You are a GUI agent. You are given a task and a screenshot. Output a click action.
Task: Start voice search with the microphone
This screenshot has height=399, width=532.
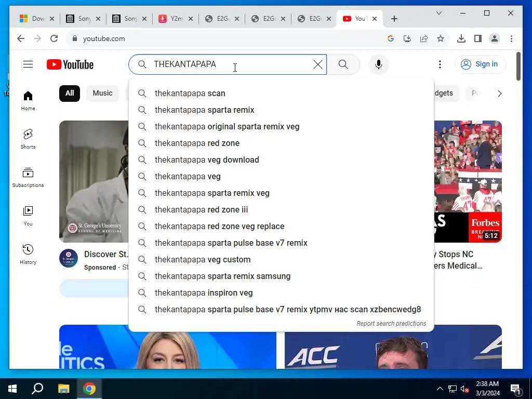click(379, 64)
